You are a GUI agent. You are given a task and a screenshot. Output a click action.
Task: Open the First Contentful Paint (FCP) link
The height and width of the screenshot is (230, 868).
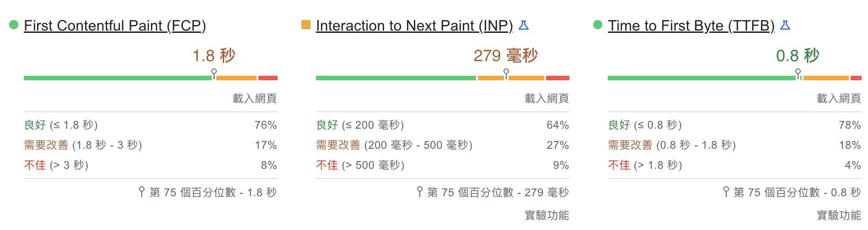click(115, 26)
